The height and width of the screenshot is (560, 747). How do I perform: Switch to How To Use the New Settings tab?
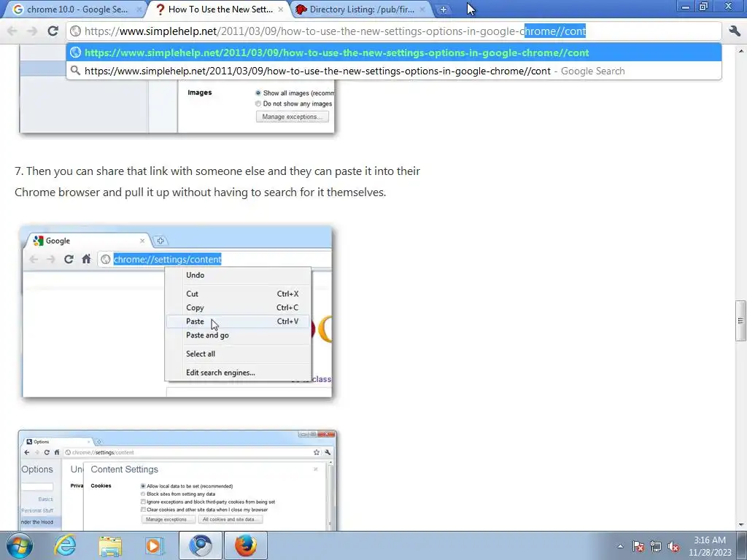point(219,9)
